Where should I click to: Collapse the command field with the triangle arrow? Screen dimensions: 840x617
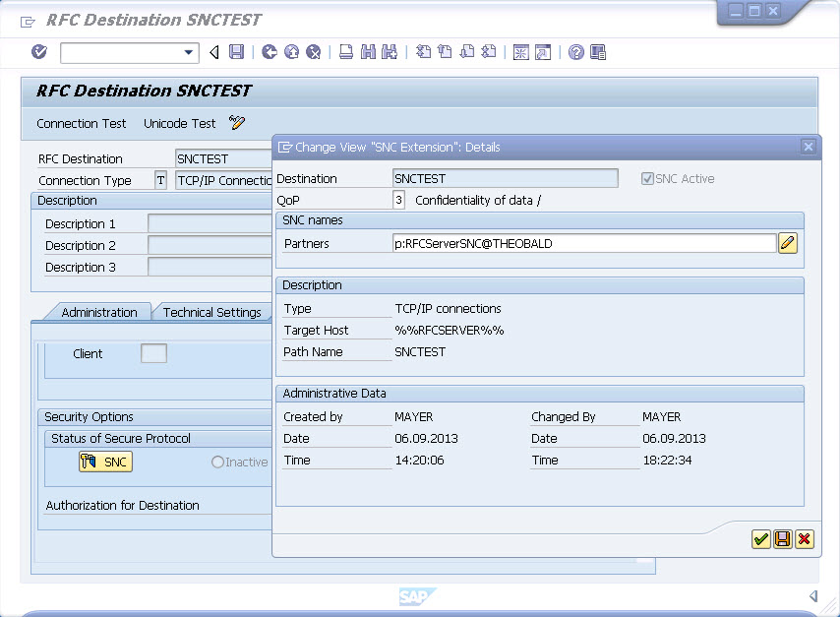tap(214, 52)
